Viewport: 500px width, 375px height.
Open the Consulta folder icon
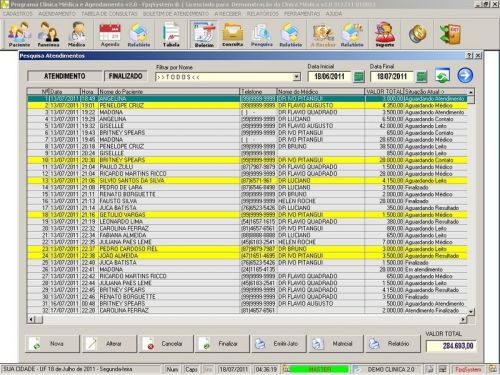tap(233, 34)
